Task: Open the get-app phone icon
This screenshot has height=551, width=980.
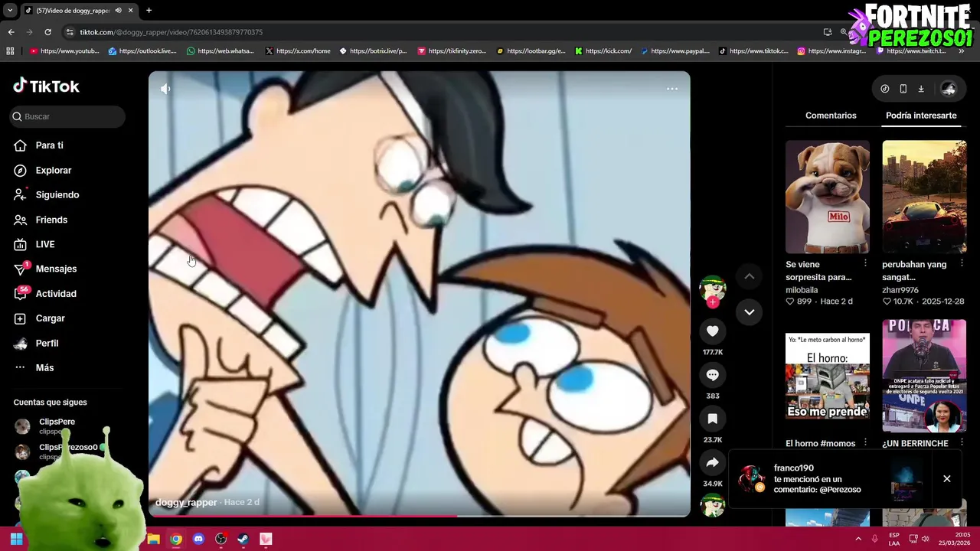Action: click(903, 89)
